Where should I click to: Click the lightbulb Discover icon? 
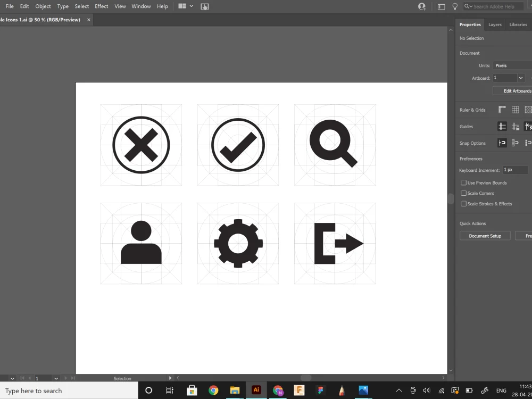tap(455, 6)
